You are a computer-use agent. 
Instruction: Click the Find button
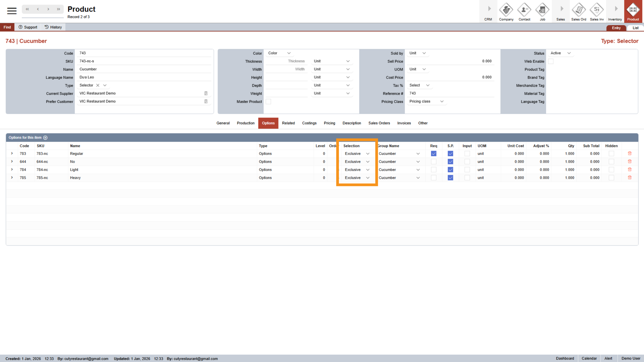point(7,27)
